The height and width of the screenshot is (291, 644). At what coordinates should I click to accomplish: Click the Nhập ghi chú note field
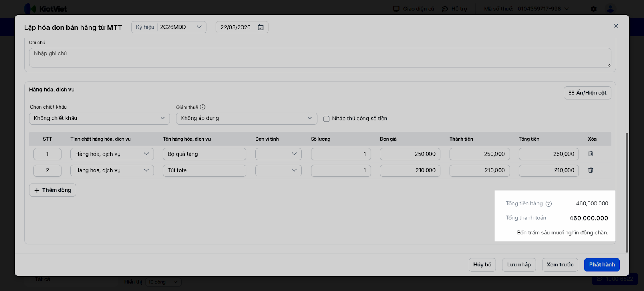(x=320, y=57)
